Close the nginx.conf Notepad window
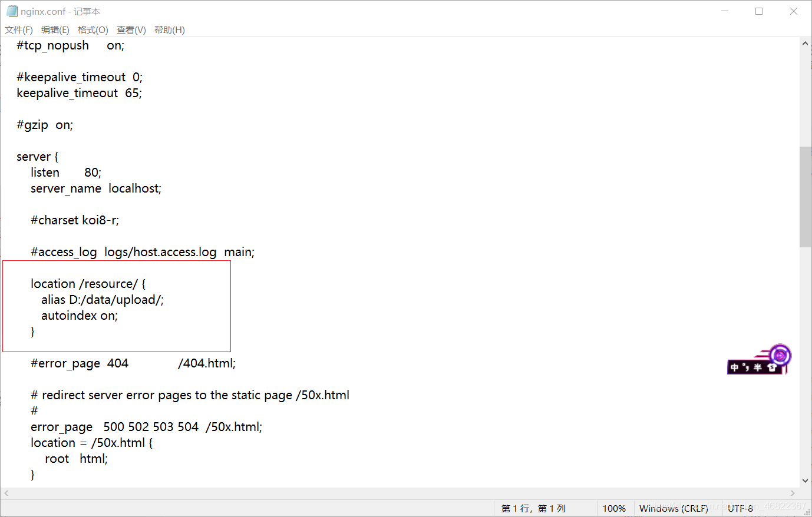Screen dimensions: 812x517 (x=794, y=11)
